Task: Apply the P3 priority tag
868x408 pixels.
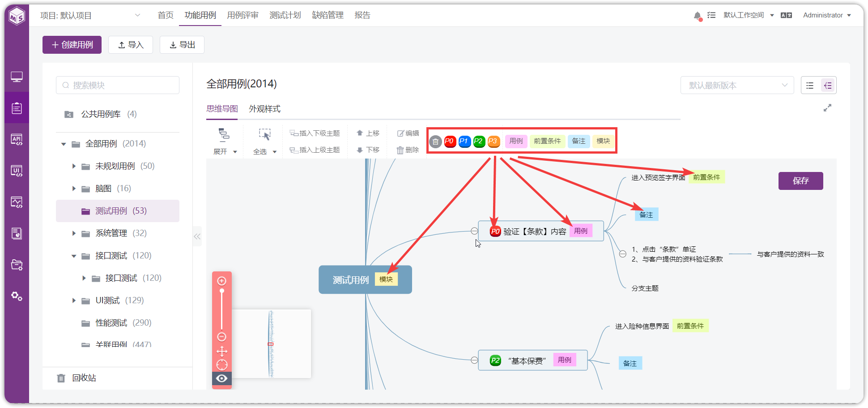Action: pyautogui.click(x=493, y=141)
